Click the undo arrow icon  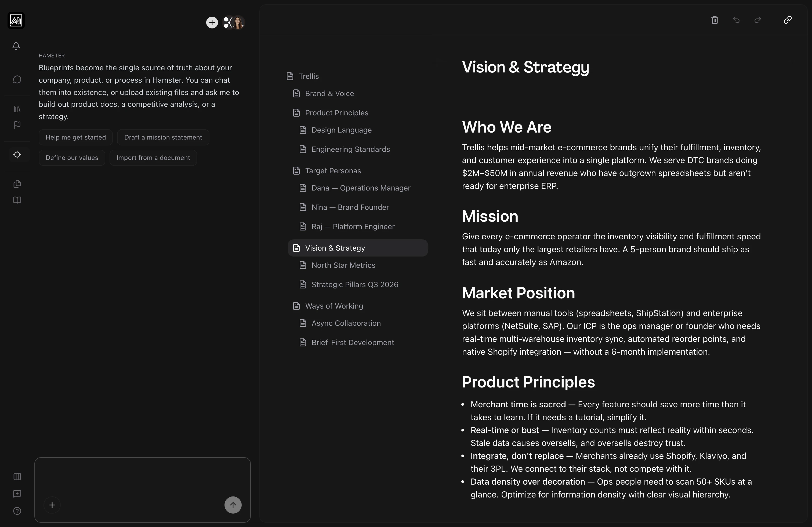(736, 20)
